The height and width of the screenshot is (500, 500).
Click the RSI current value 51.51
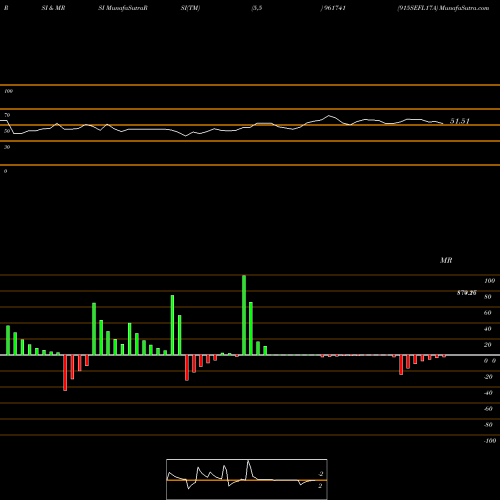pos(460,121)
